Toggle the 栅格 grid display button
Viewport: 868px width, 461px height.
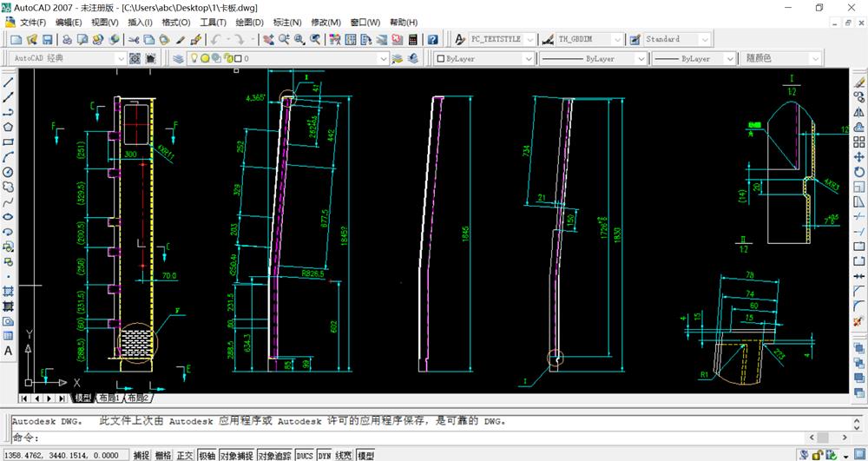point(163,455)
